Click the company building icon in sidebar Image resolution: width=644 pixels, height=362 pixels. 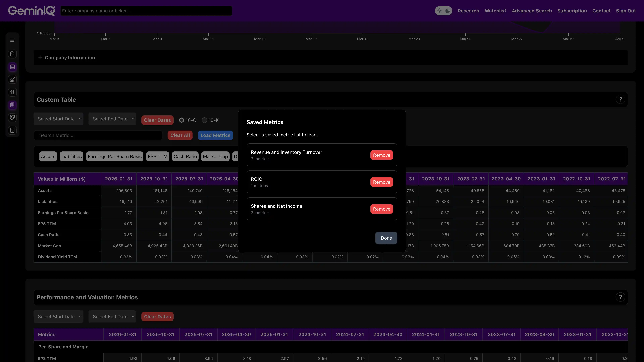pyautogui.click(x=12, y=130)
